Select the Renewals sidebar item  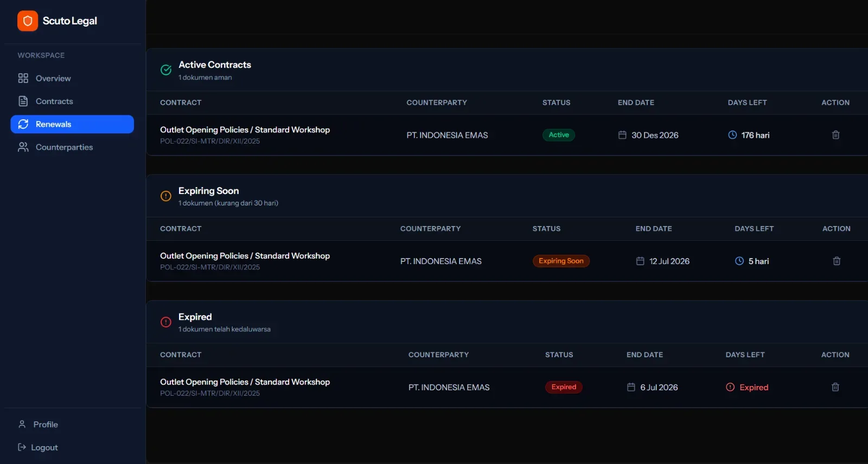(x=72, y=124)
